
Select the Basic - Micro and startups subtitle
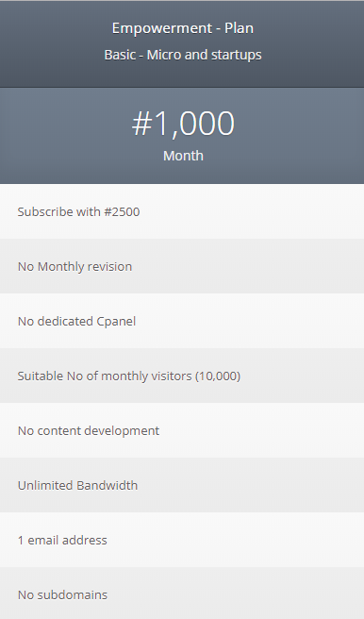(x=183, y=55)
